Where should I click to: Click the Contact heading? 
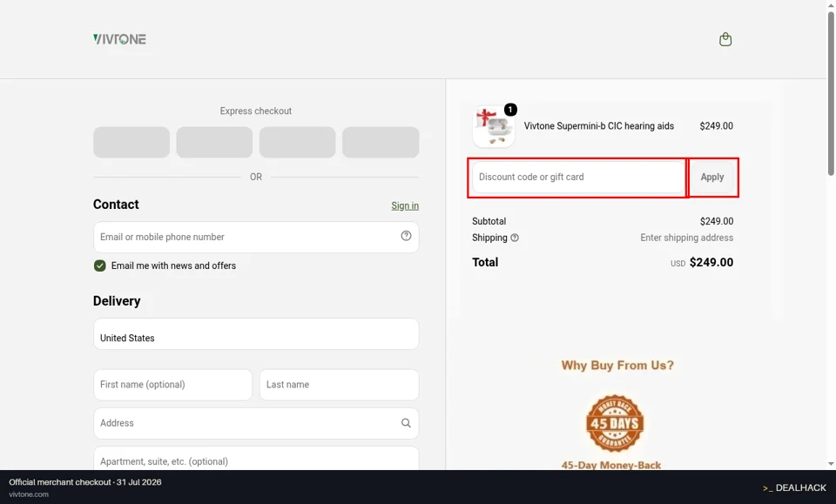[x=116, y=205]
